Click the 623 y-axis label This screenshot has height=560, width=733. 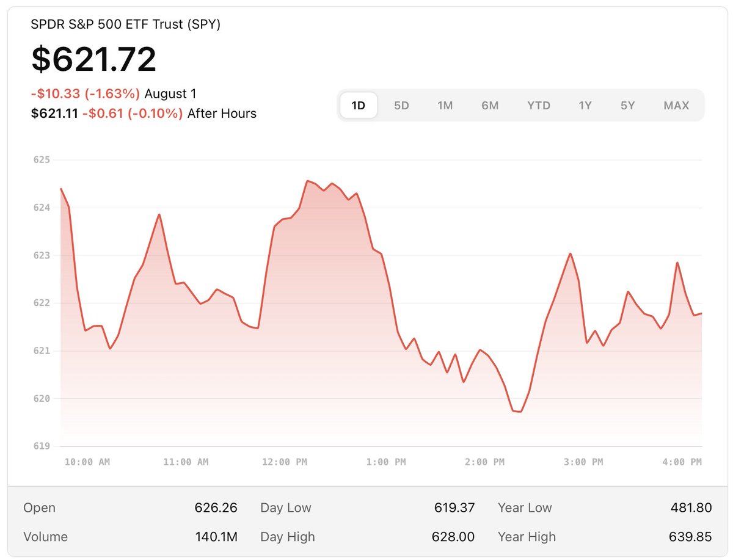(x=42, y=255)
